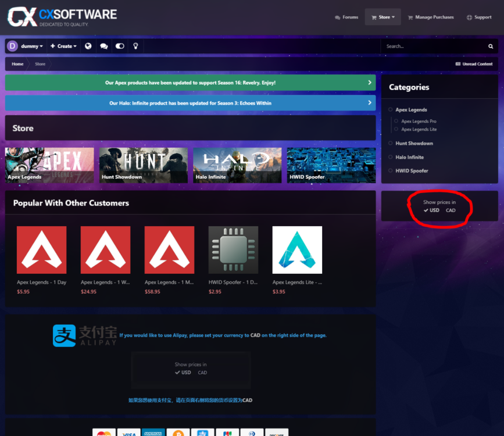Click into the Search field
This screenshot has height=436, width=504.
coord(433,46)
